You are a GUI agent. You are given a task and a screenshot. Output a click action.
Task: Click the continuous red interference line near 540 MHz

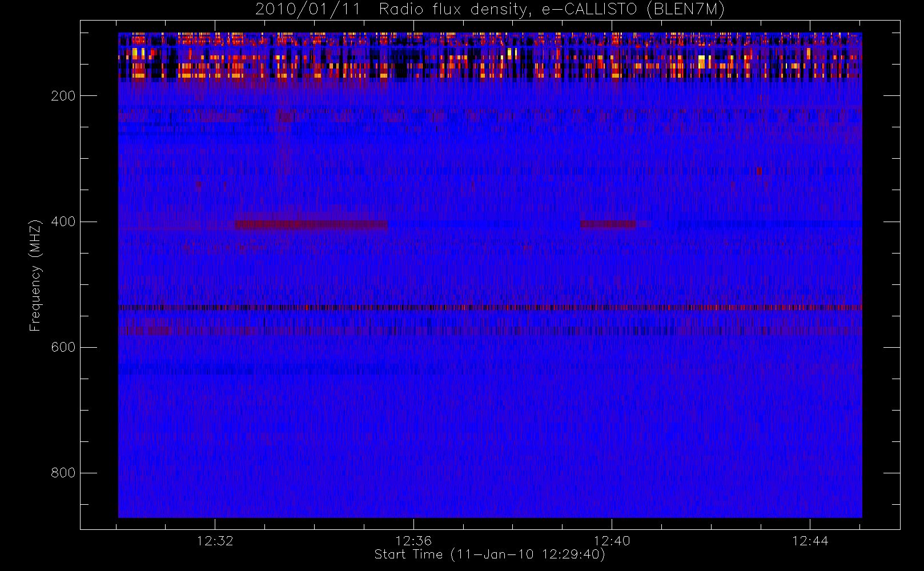click(x=490, y=308)
